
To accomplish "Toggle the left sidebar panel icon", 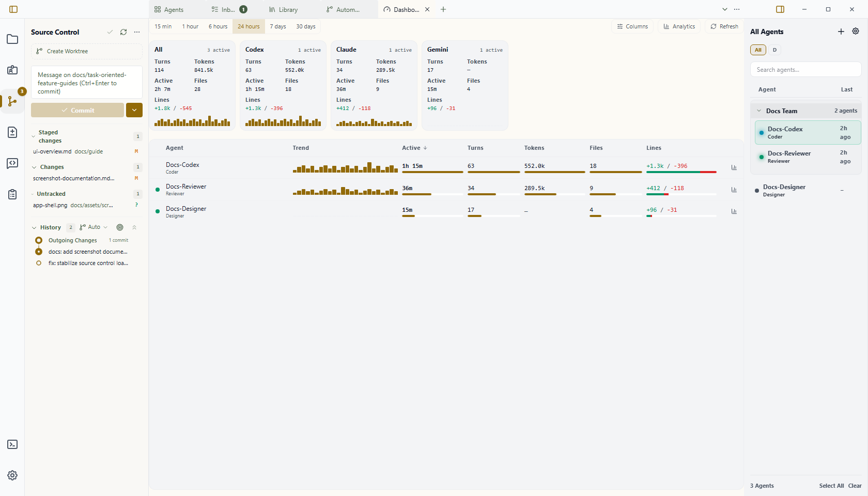I will coord(13,9).
